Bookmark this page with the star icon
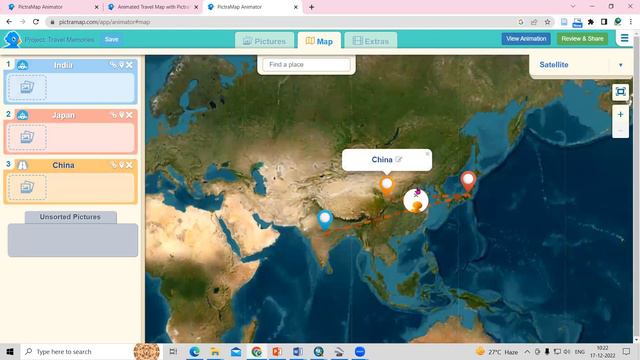Screen dimensions: 640x360 (547, 22)
